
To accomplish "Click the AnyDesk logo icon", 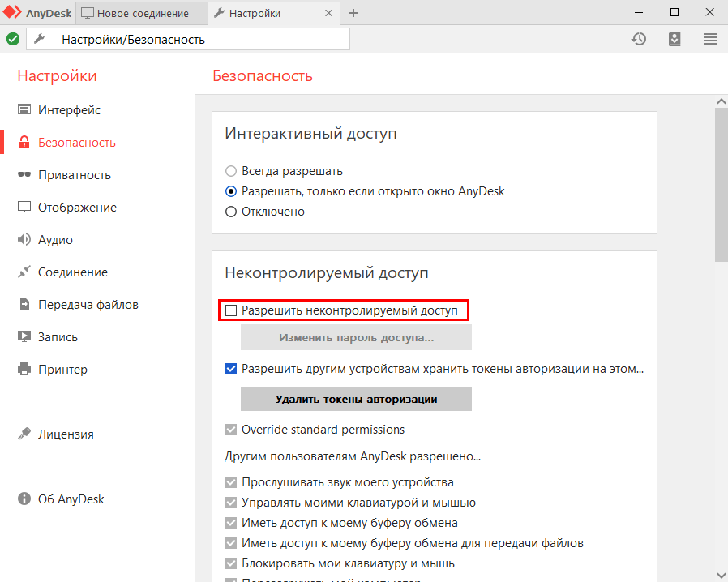I will tap(12, 12).
